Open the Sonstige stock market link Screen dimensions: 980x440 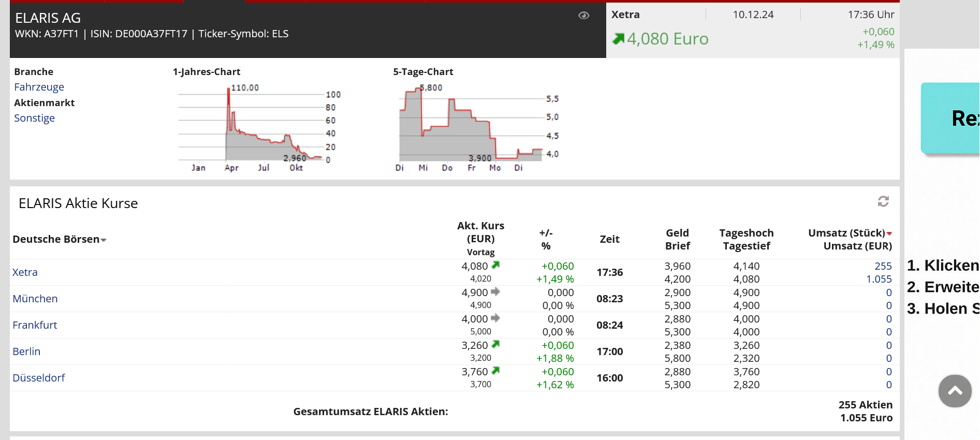coord(34,118)
